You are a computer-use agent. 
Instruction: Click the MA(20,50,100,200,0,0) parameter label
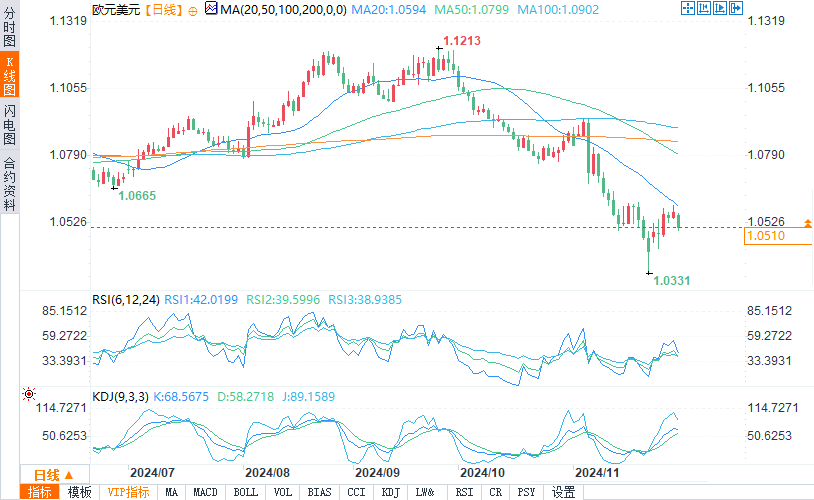(283, 10)
